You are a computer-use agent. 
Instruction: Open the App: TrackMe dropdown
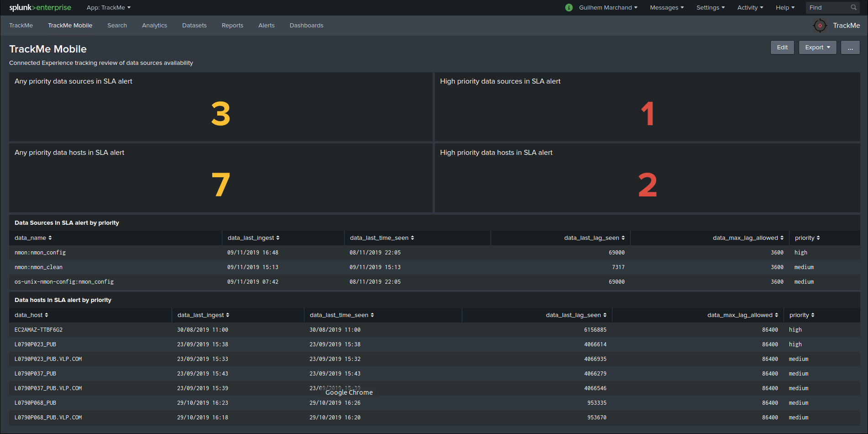109,8
